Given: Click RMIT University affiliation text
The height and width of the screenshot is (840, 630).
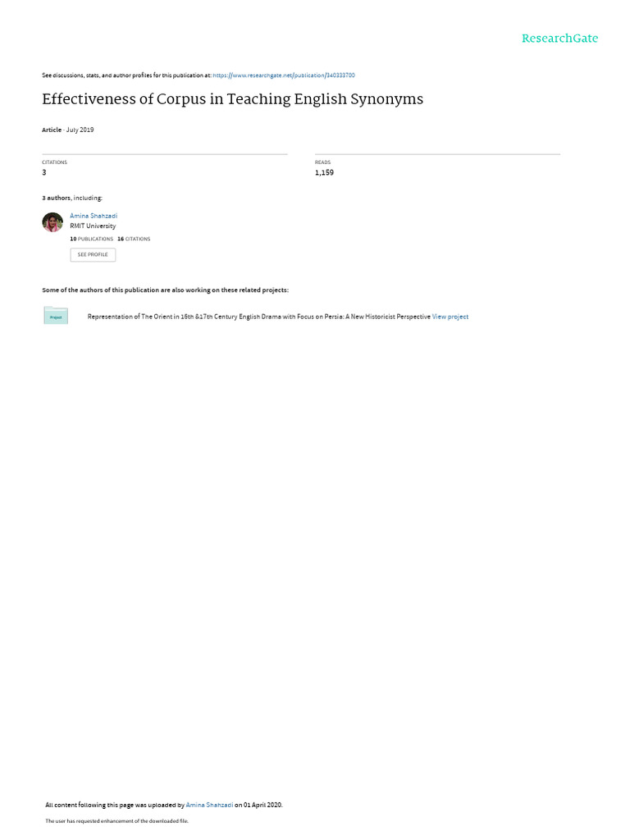Looking at the screenshot, I should [x=93, y=226].
